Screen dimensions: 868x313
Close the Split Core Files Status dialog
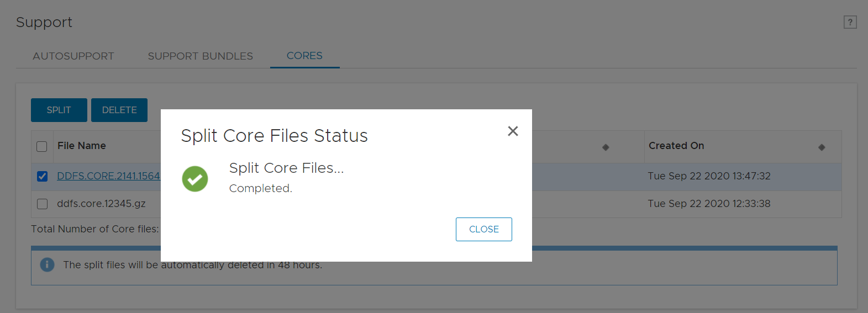pyautogui.click(x=513, y=131)
